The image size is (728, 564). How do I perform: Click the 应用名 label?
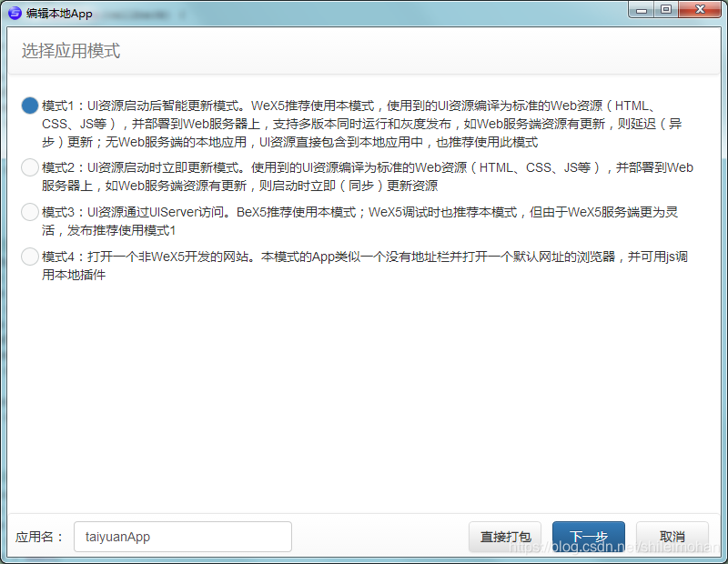39,537
